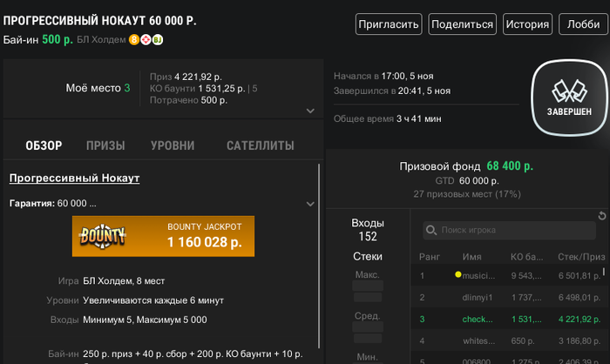Click the prize 6 501,81 р. cell
The image size is (610, 364).
pos(579,276)
